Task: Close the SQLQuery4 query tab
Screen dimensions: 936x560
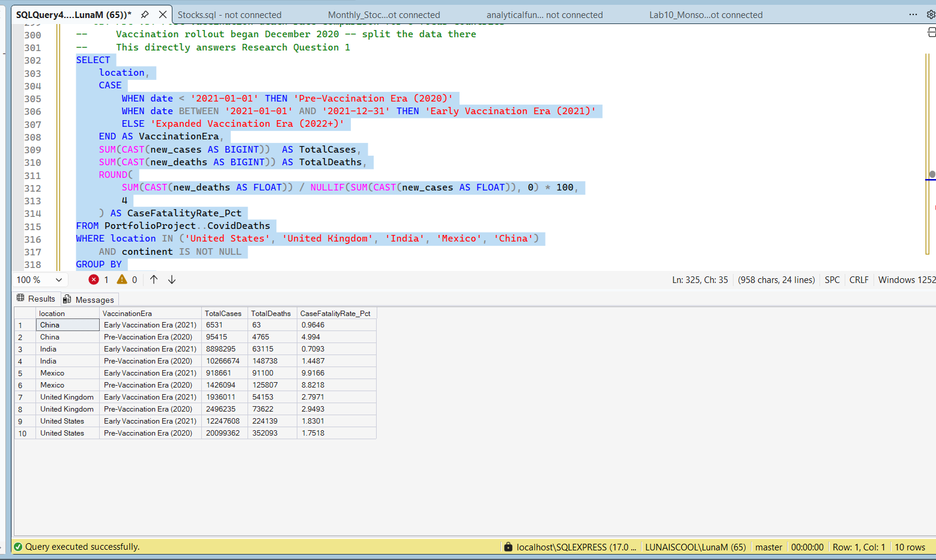Action: click(163, 14)
